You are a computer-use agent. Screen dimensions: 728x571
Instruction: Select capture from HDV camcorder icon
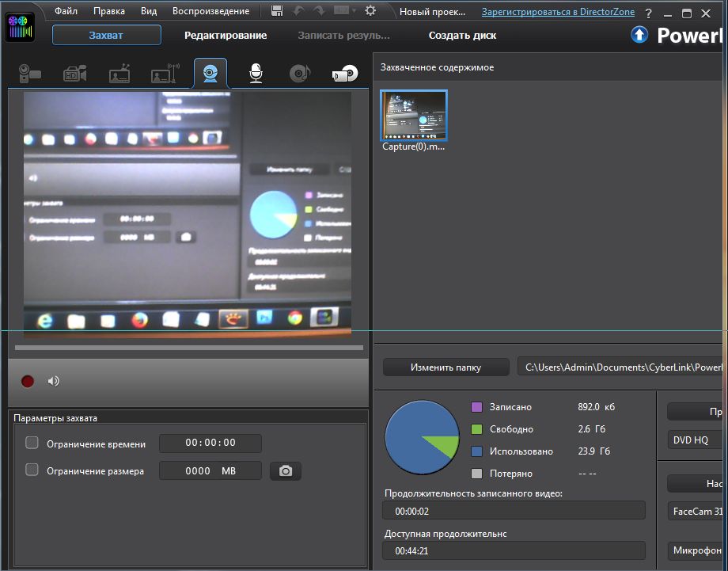[x=75, y=74]
